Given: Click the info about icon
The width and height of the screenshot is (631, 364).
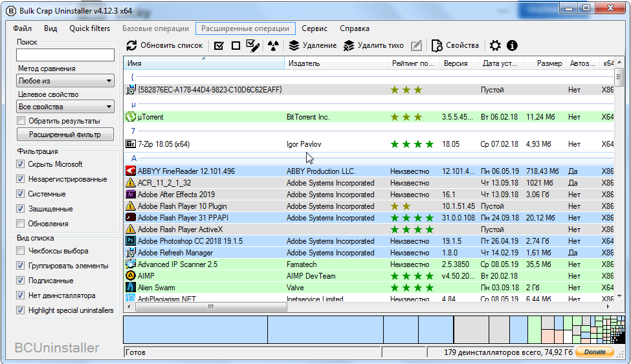Looking at the screenshot, I should coord(512,45).
